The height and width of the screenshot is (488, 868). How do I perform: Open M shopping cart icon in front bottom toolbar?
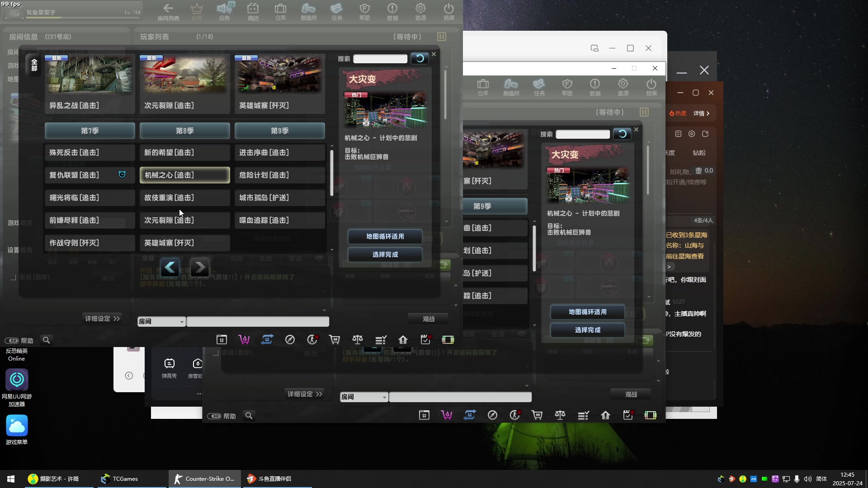click(x=335, y=339)
